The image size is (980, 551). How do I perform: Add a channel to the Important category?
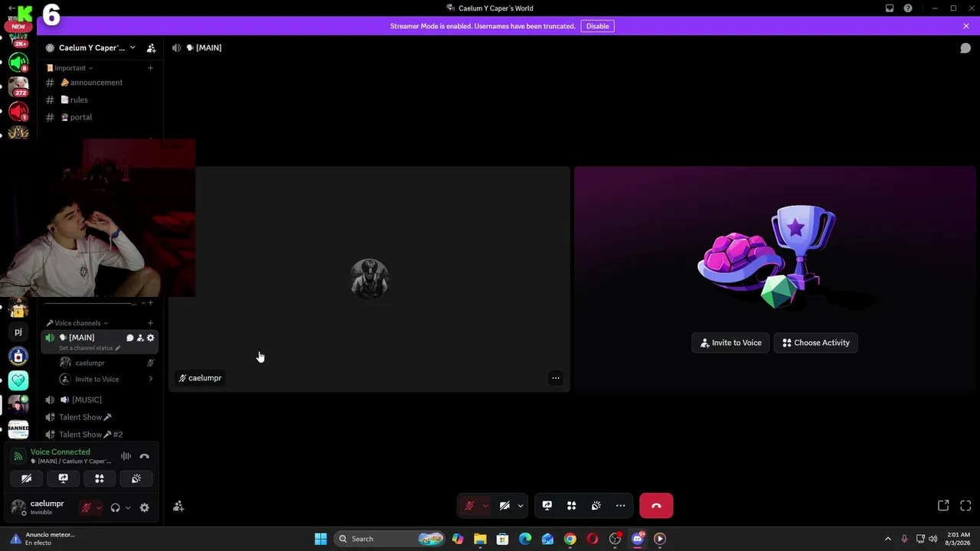tap(150, 68)
